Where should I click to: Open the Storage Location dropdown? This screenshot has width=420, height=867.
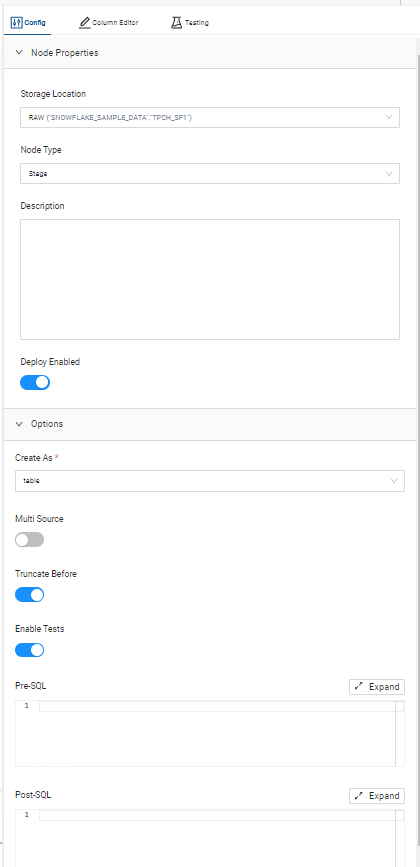pyautogui.click(x=210, y=117)
